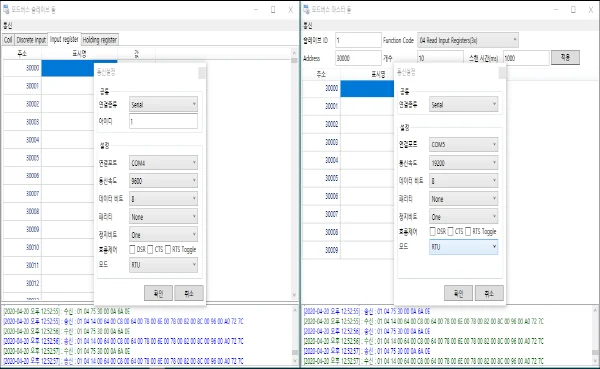
Task: Expand the One stop bit dropdown in master dialog
Action: click(463, 217)
